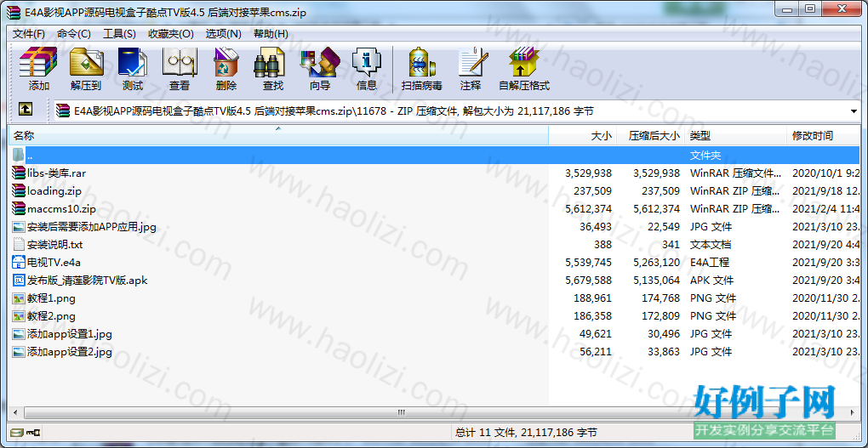Select the parent folder '..' row
Image resolution: width=868 pixels, height=448 pixels.
coord(435,156)
